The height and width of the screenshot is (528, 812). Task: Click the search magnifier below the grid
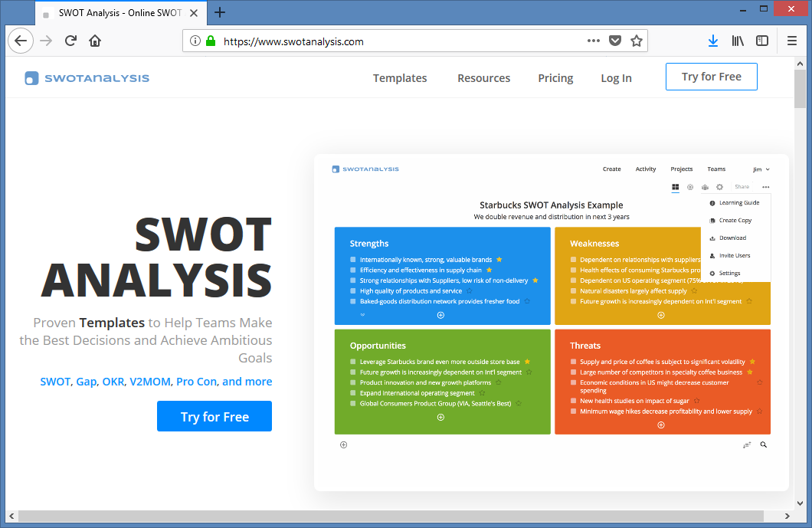point(763,444)
